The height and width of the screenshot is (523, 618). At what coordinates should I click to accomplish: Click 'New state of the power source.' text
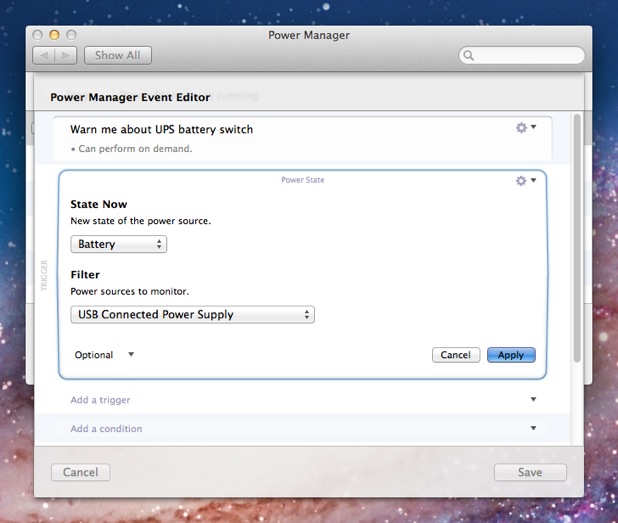pyautogui.click(x=141, y=221)
